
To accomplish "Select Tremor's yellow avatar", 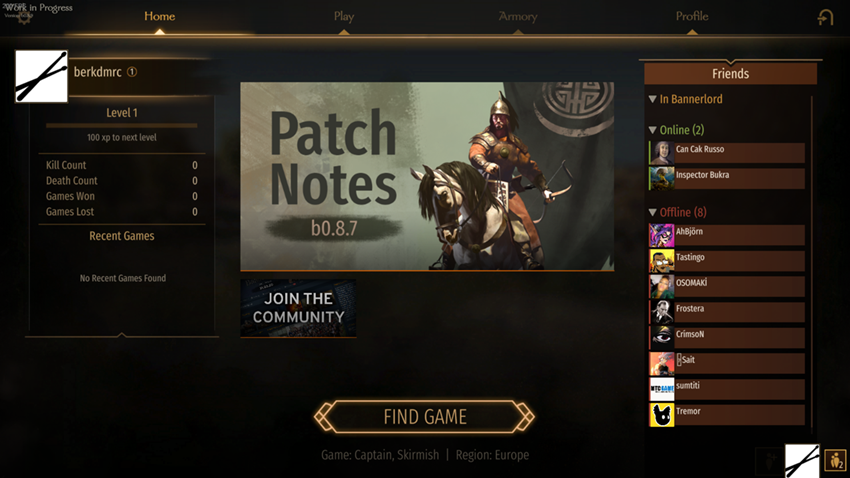I will click(662, 415).
